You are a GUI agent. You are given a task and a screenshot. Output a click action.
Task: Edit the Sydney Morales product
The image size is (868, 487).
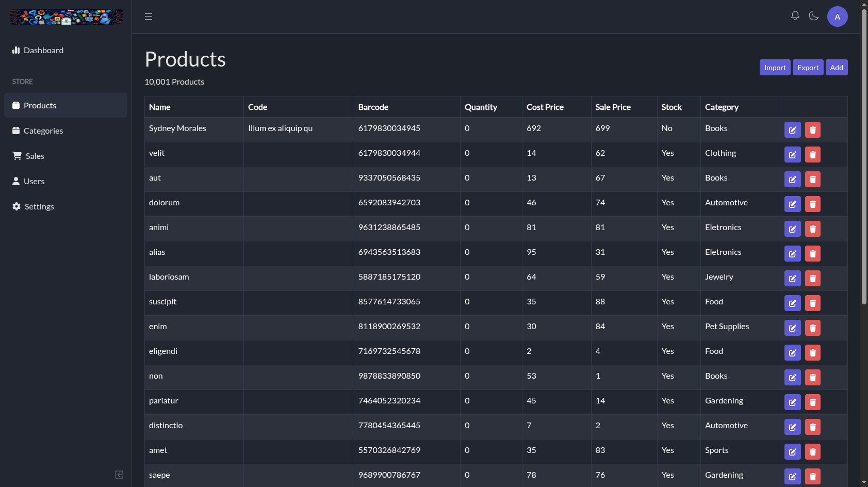tap(793, 130)
